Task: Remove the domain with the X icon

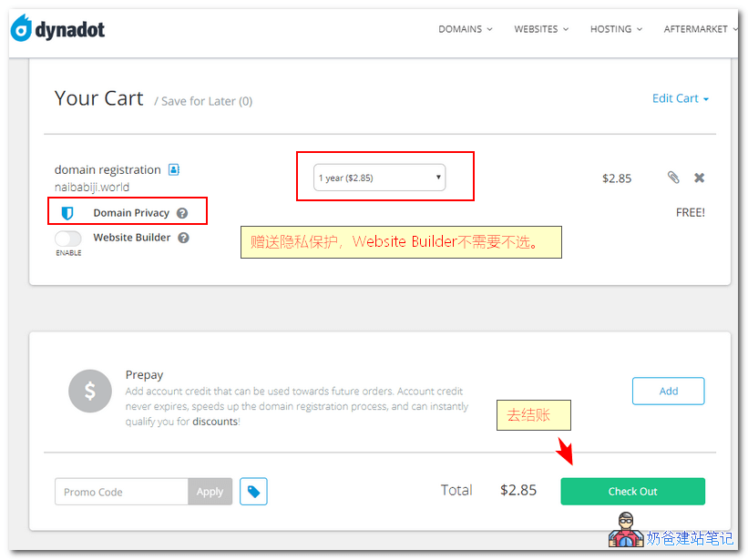Action: (699, 178)
